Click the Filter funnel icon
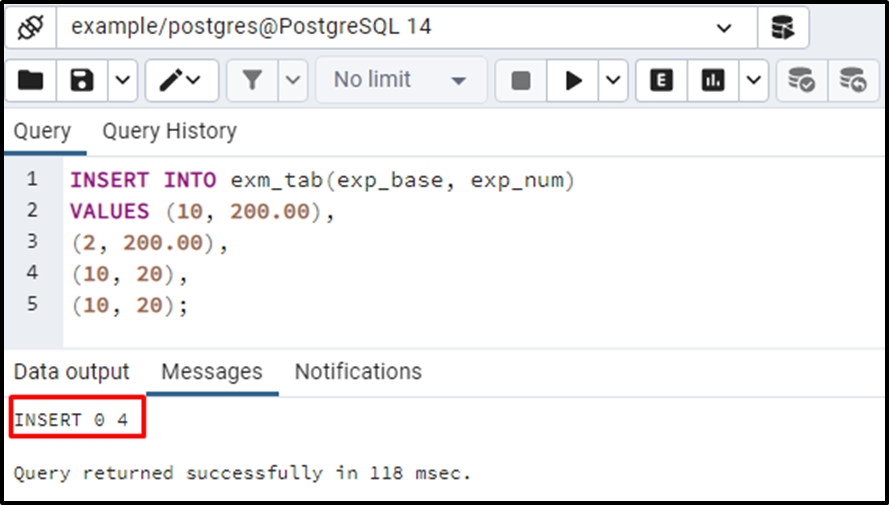This screenshot has height=505, width=889. click(252, 80)
